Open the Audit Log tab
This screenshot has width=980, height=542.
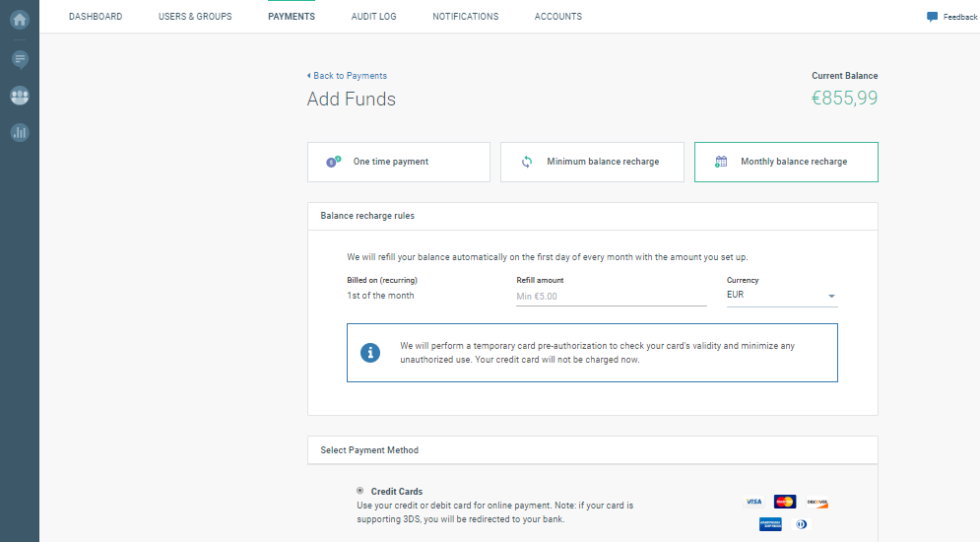coord(373,17)
